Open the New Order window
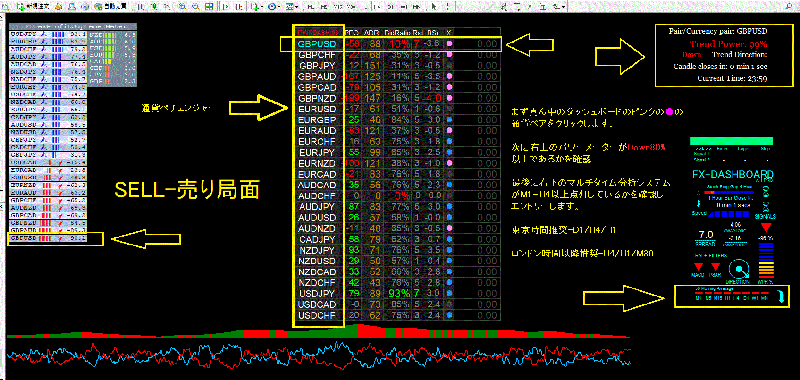The height and width of the screenshot is (380, 800). pyautogui.click(x=35, y=7)
